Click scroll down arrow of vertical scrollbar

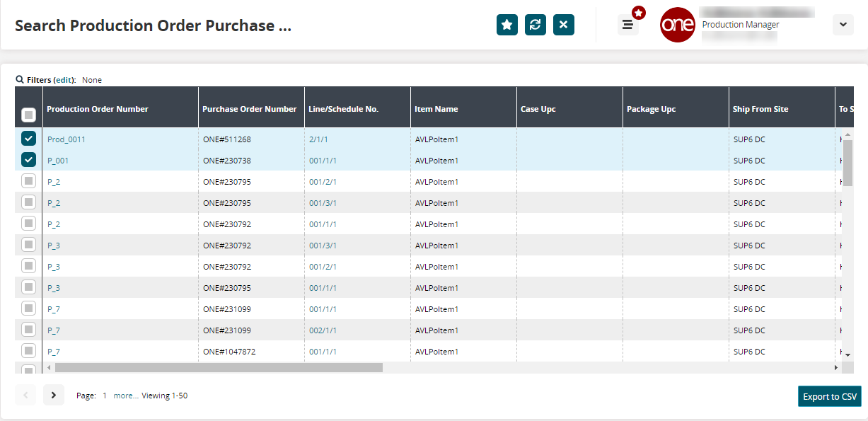[x=847, y=353]
